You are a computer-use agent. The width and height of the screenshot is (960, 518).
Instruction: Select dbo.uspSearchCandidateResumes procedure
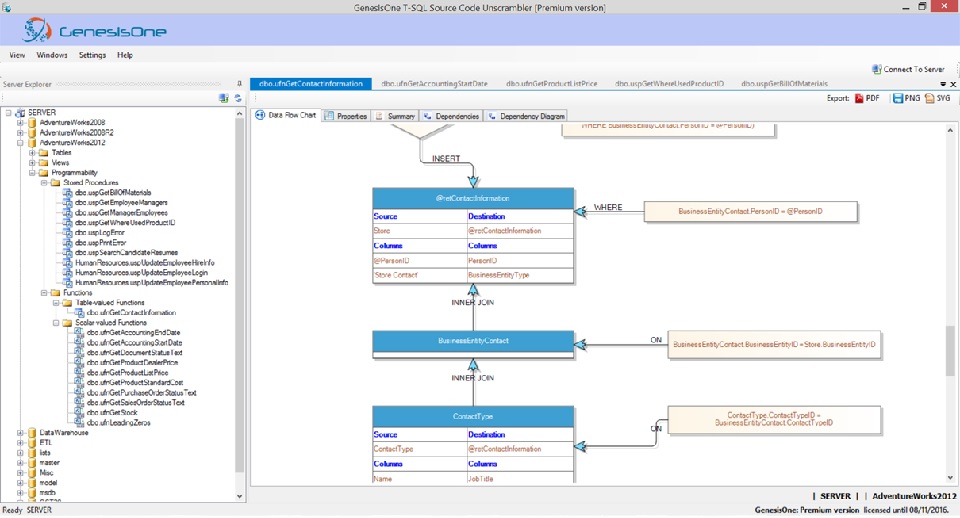point(127,252)
